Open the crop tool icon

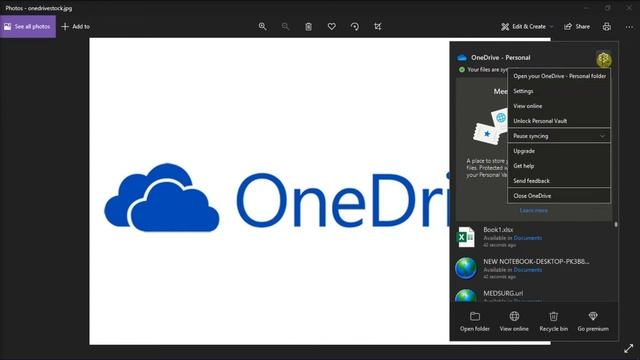(378, 27)
